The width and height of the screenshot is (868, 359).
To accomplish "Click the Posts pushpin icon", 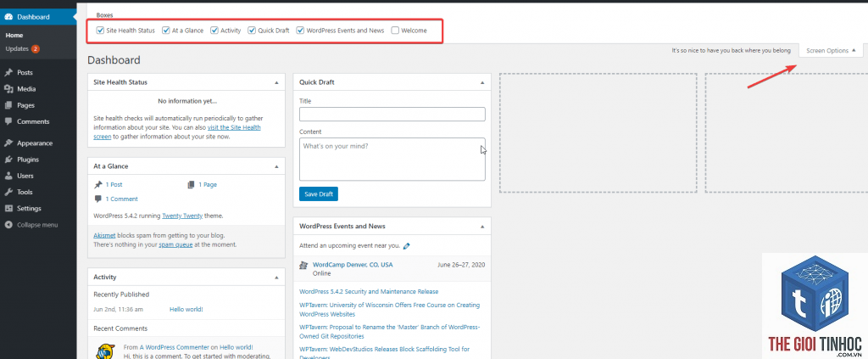I will 8,73.
